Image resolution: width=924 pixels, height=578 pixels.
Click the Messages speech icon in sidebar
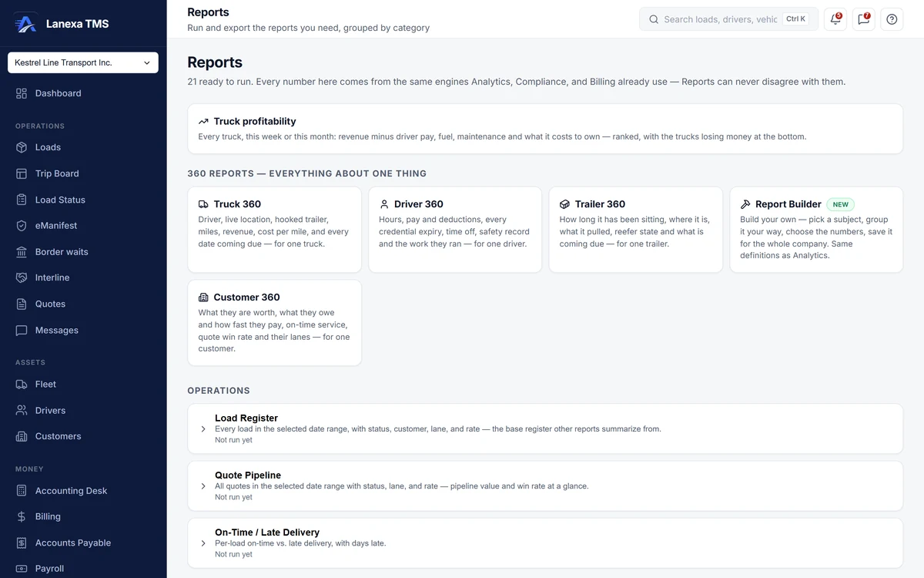pos(22,330)
